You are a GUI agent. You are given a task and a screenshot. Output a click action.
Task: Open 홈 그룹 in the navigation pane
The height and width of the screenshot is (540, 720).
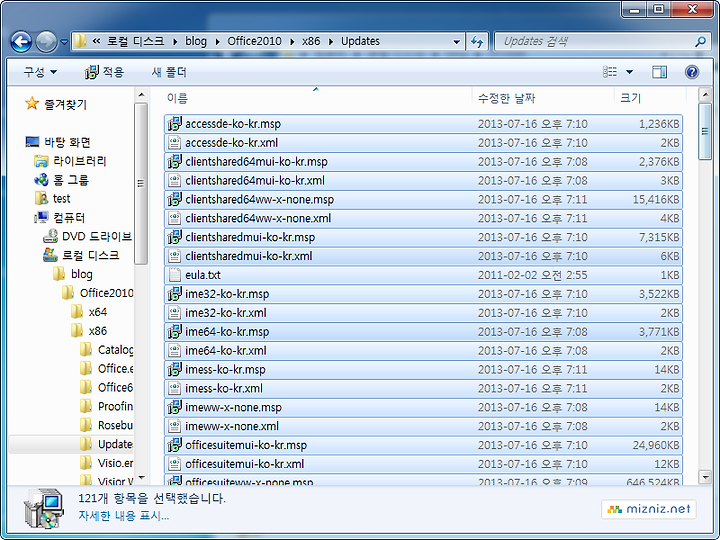(71, 180)
